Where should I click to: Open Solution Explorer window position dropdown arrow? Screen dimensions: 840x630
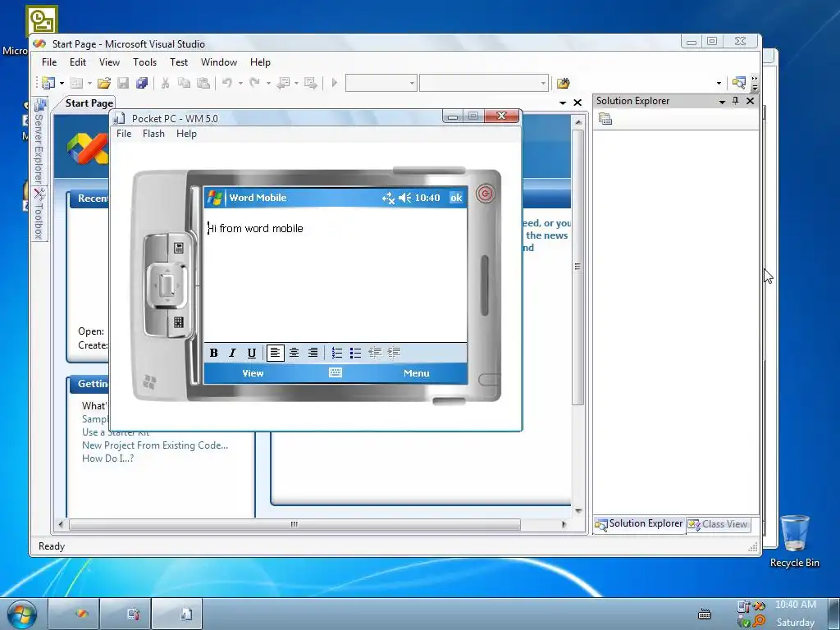[722, 101]
